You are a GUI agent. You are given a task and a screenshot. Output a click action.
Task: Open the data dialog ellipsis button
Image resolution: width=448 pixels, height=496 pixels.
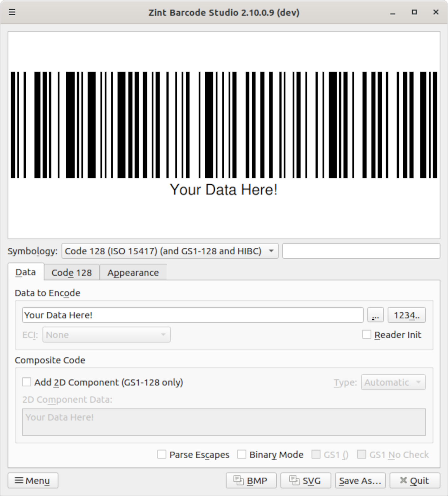pyautogui.click(x=375, y=315)
